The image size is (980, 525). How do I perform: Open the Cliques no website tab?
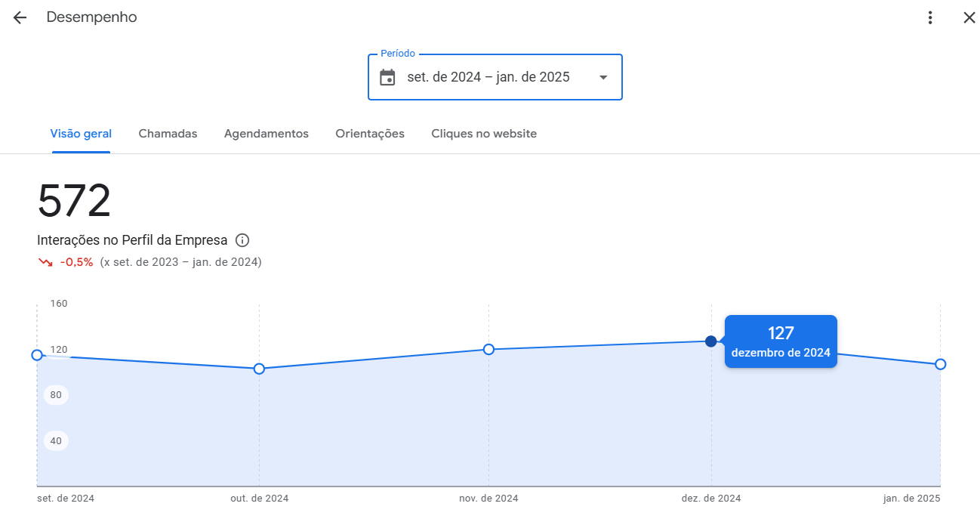point(484,134)
